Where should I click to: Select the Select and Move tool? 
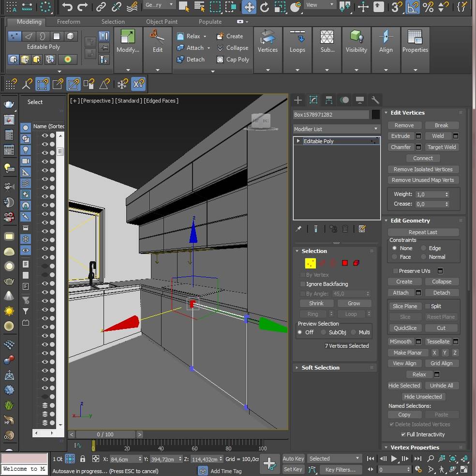tap(249, 7)
